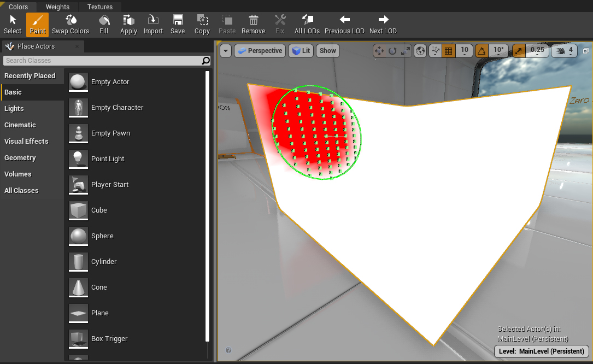Remove vertex colors with trash icon
This screenshot has height=364, width=593.
tap(253, 25)
